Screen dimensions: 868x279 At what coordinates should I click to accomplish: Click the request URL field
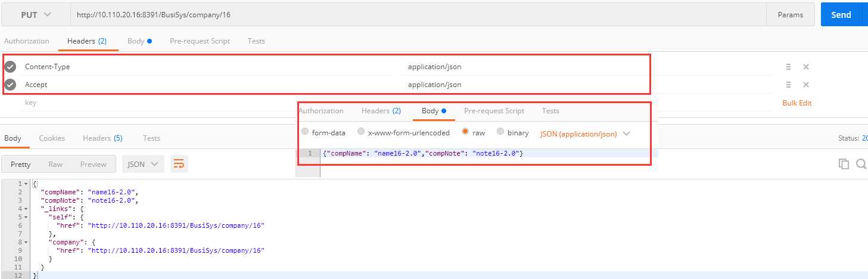click(417, 15)
